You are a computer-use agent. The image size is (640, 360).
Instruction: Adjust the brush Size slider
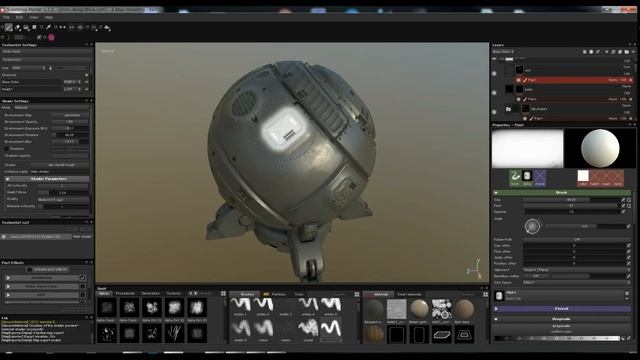coord(571,200)
